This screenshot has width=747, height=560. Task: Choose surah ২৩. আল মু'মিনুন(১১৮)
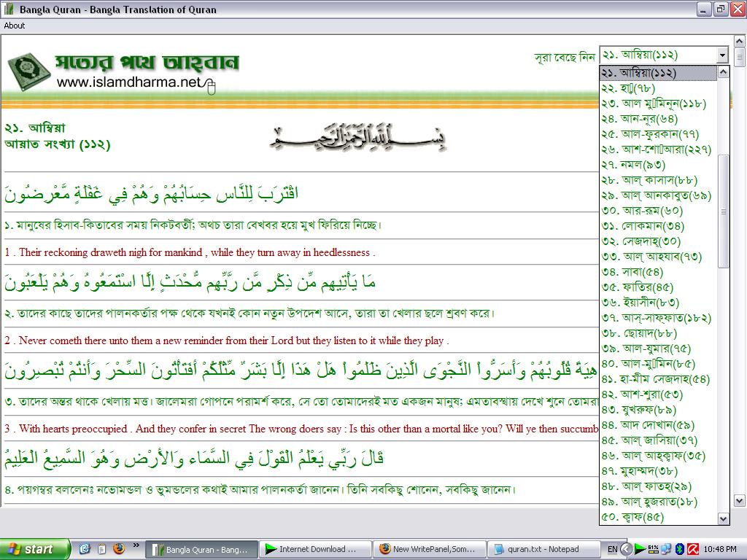pyautogui.click(x=658, y=104)
